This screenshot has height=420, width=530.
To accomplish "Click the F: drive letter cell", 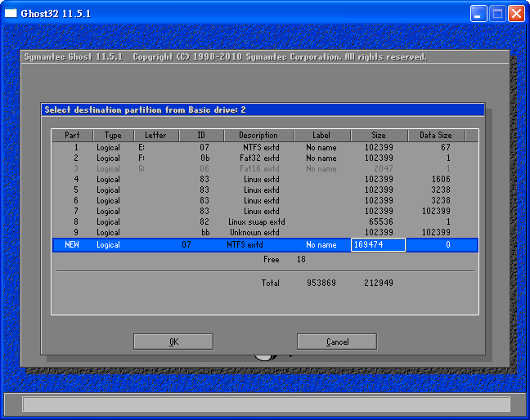I will click(x=141, y=158).
